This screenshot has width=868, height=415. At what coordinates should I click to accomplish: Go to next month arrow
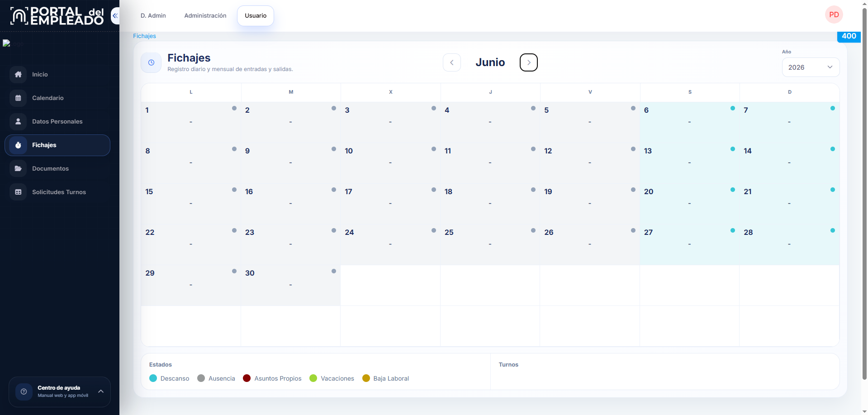(528, 62)
